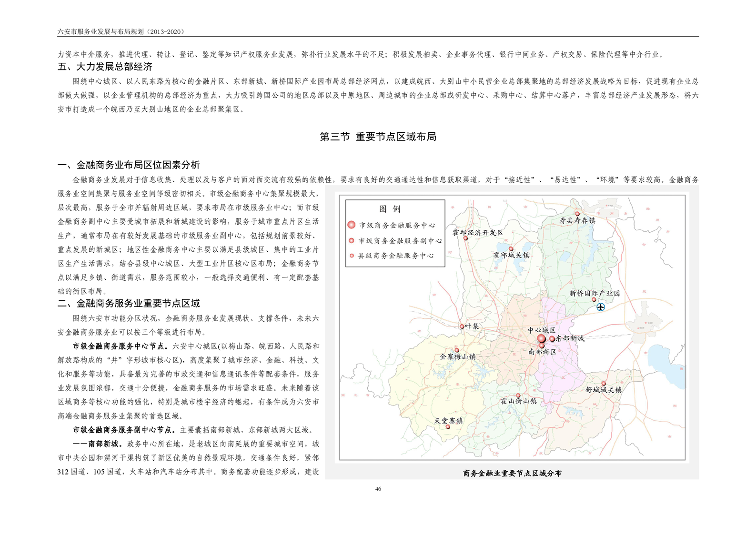This screenshot has height=534, width=756.
Task: Click the 舒城城关镇 marker dot
Action: 604,383
